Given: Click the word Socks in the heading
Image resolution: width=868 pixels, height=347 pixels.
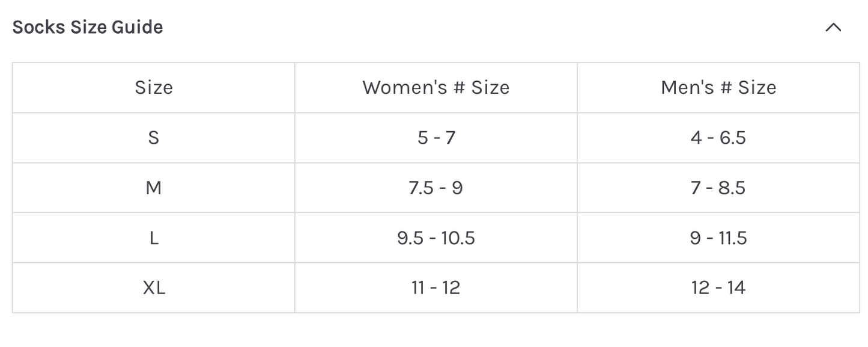Looking at the screenshot, I should (33, 27).
